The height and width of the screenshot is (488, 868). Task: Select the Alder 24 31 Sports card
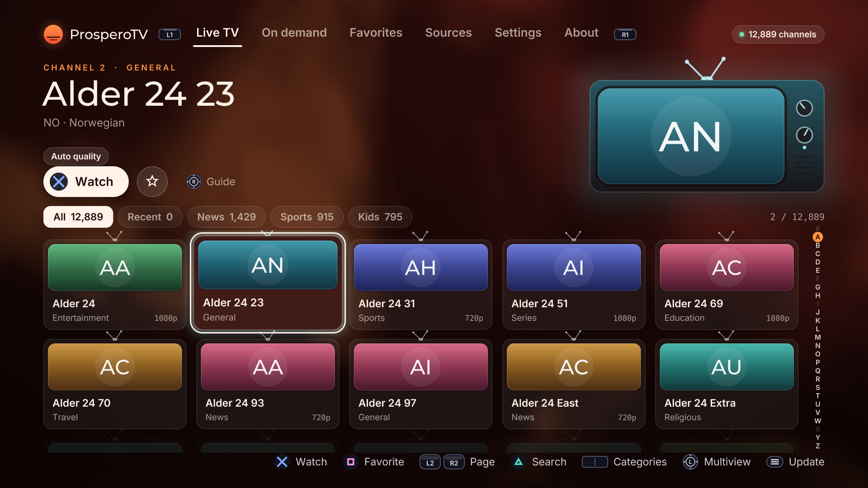coord(420,285)
